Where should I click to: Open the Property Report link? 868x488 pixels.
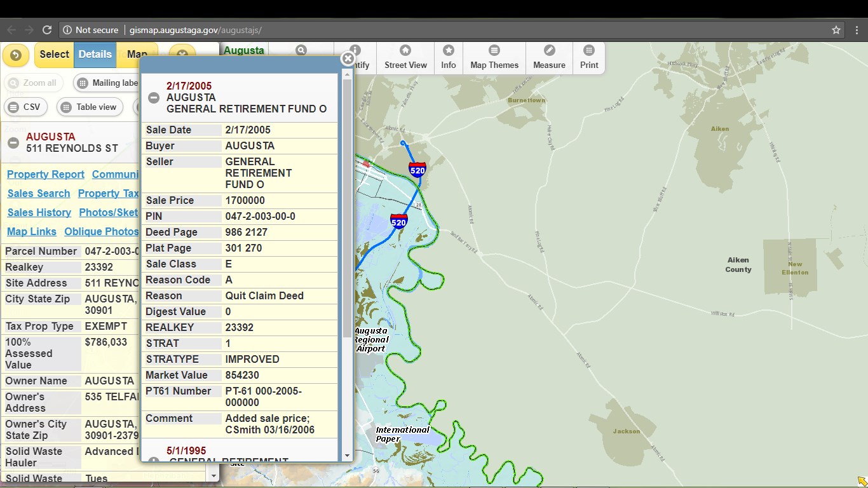coord(46,174)
